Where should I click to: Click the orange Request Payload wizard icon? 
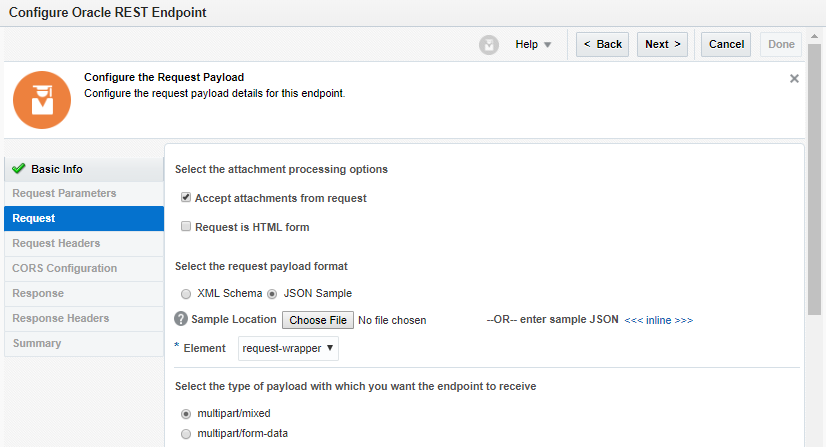click(x=41, y=99)
